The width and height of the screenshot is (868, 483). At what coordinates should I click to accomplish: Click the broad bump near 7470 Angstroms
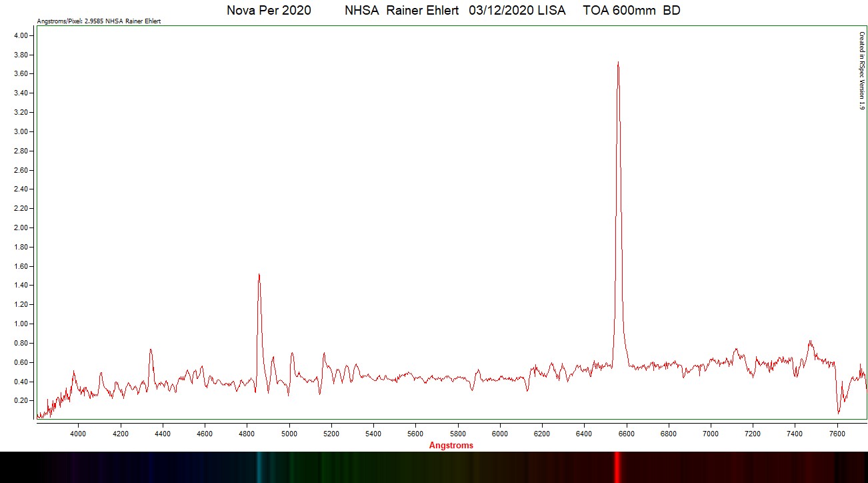click(x=810, y=343)
